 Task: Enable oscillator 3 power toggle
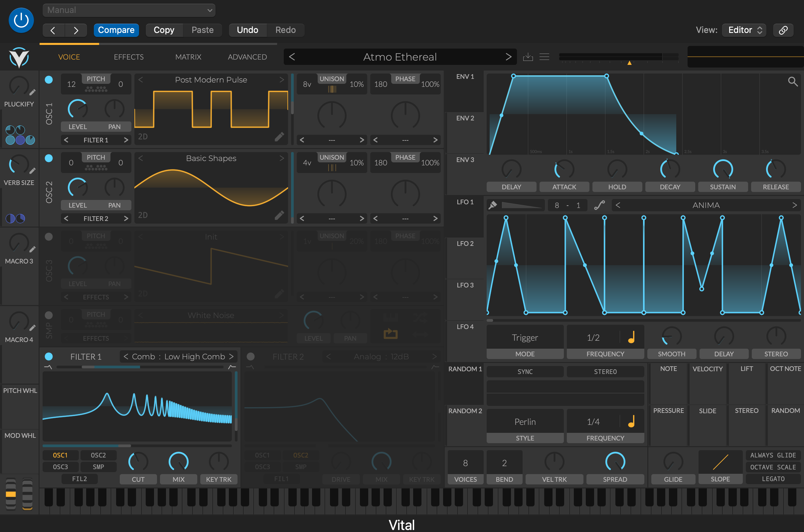(49, 237)
